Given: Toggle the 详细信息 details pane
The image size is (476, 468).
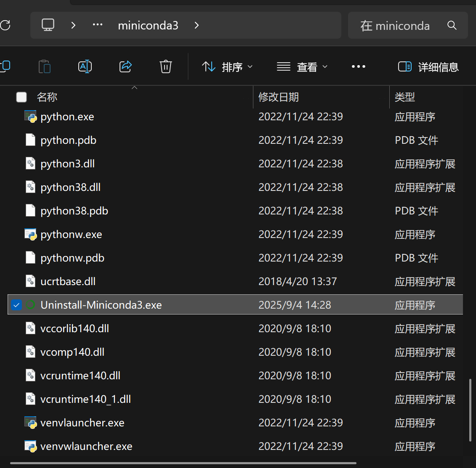Looking at the screenshot, I should 428,67.
